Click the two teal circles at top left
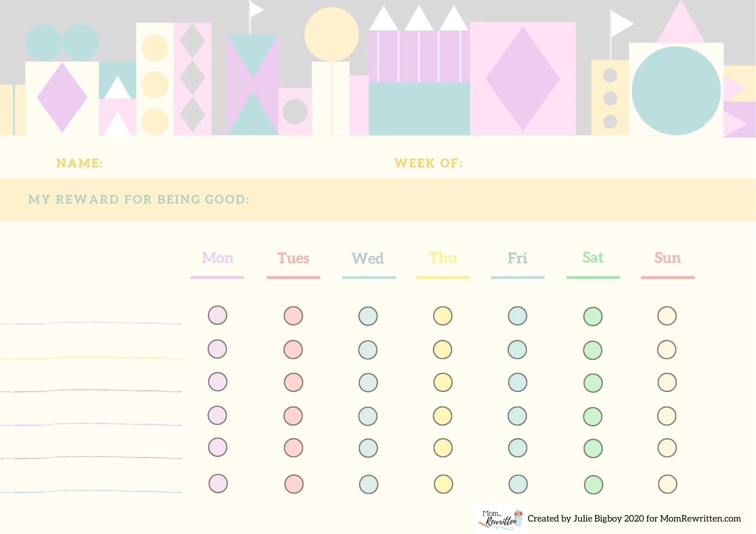This screenshot has width=756, height=534. coord(62,43)
